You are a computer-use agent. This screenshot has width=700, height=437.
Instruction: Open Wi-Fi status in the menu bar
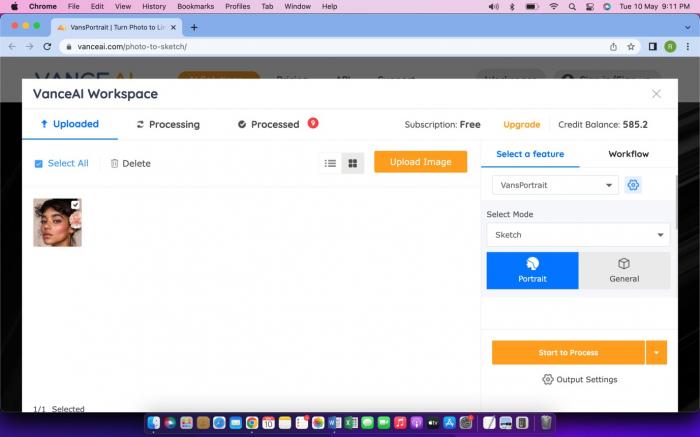pos(554,7)
